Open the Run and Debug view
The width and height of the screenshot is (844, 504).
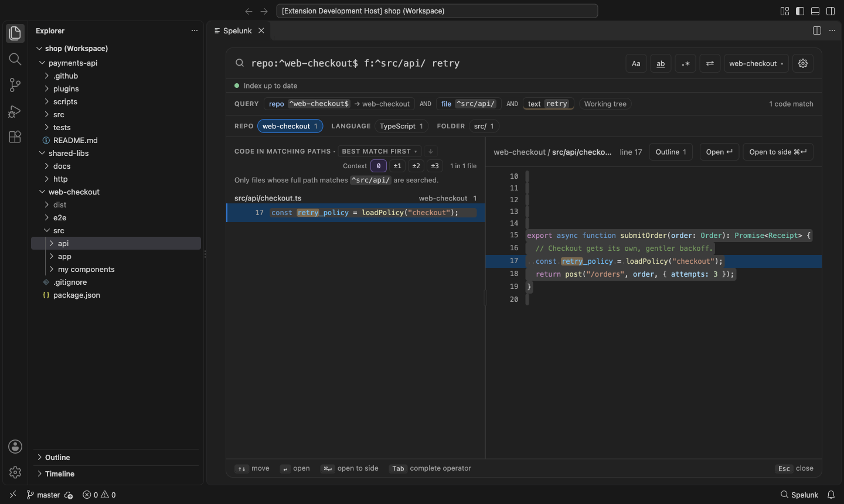click(15, 111)
